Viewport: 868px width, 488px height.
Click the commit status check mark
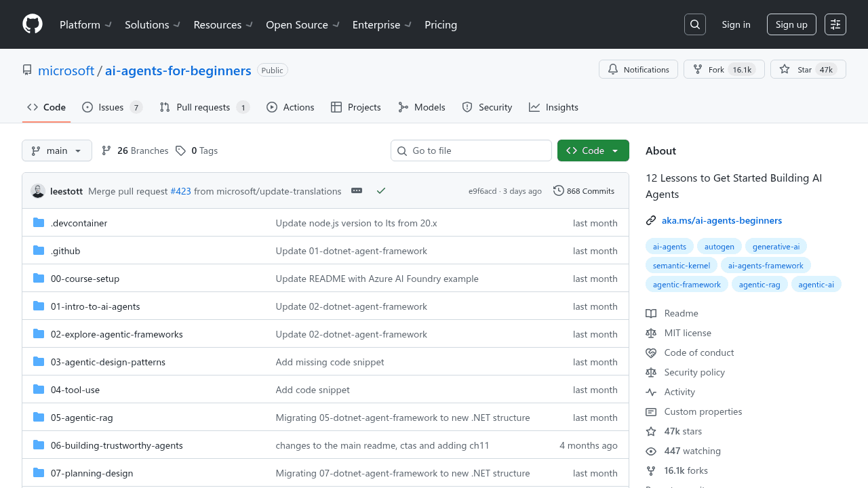380,191
